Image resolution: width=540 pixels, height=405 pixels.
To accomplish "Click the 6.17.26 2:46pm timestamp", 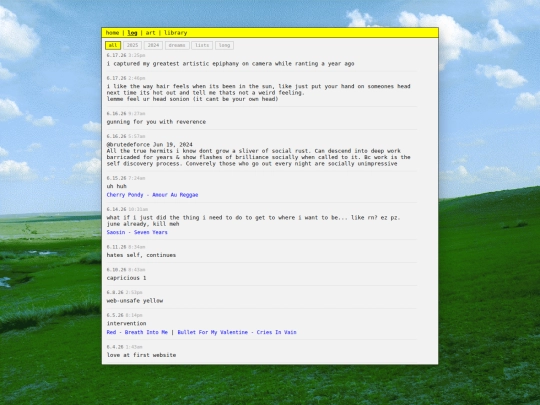I will (x=126, y=78).
